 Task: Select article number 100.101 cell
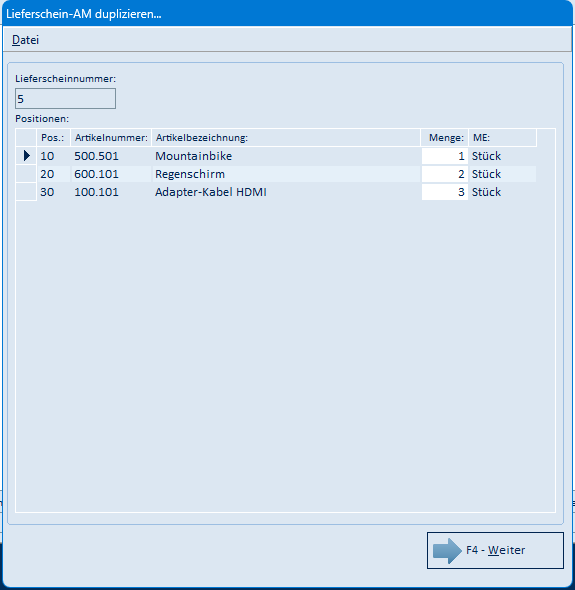pos(111,192)
